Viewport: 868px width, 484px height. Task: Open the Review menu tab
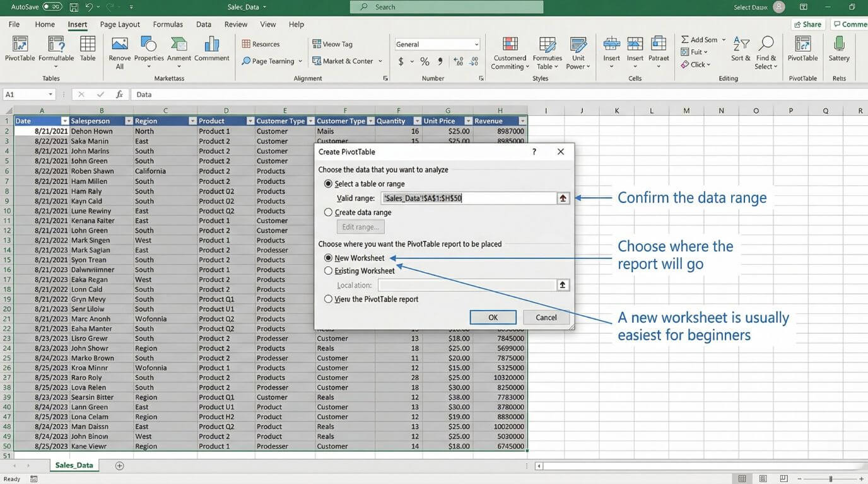235,24
